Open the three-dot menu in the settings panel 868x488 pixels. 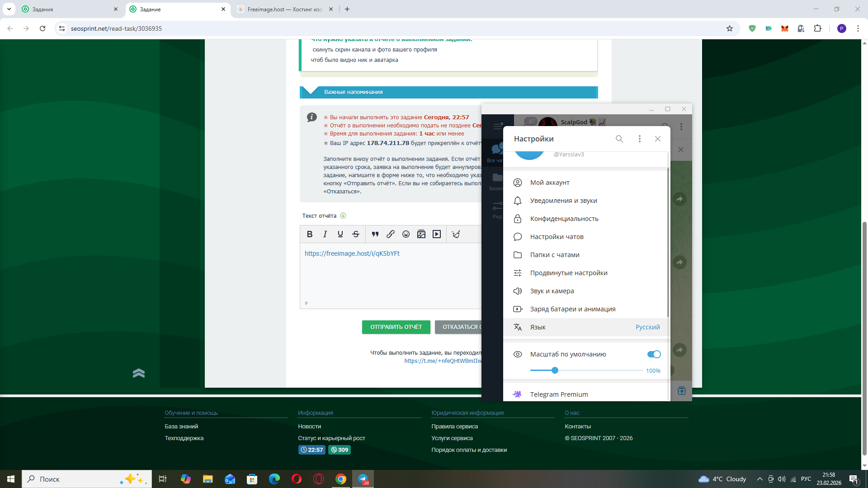tap(639, 139)
